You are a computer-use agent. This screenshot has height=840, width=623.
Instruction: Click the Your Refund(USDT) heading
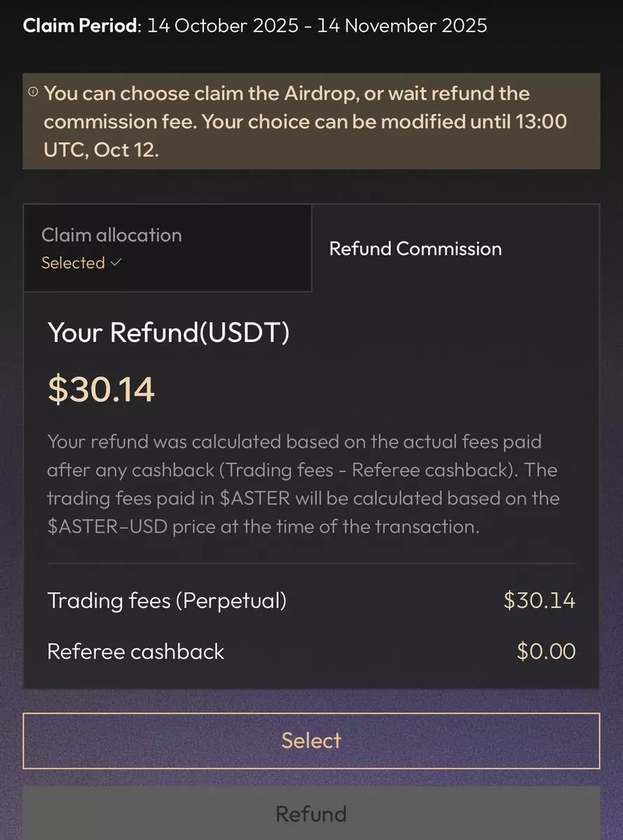[168, 332]
